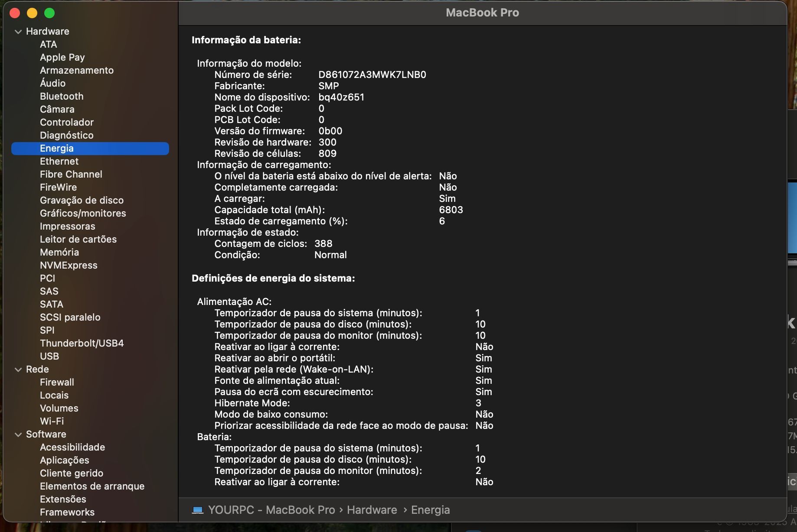This screenshot has width=797, height=532.
Task: Open the Diagnóstico entry
Action: 67,135
